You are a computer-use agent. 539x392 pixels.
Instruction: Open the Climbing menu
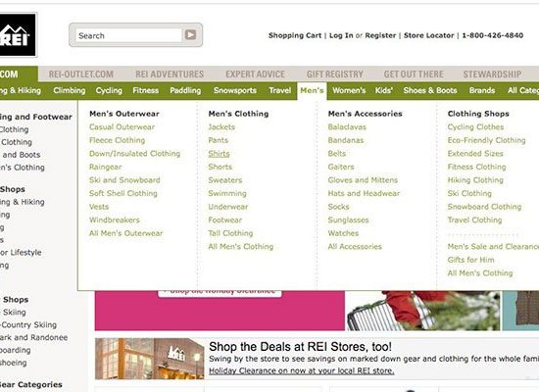pos(70,90)
